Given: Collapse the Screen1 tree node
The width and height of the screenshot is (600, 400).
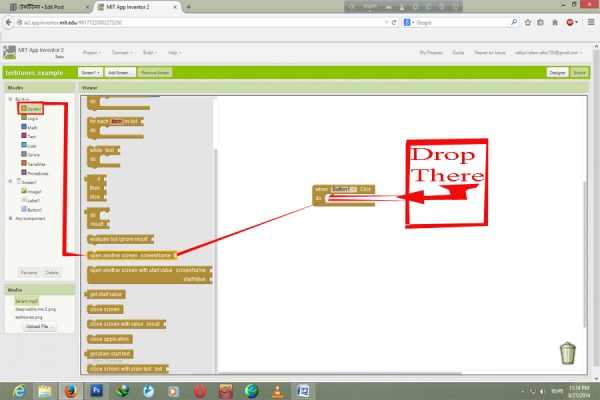Looking at the screenshot, I should click(x=10, y=181).
